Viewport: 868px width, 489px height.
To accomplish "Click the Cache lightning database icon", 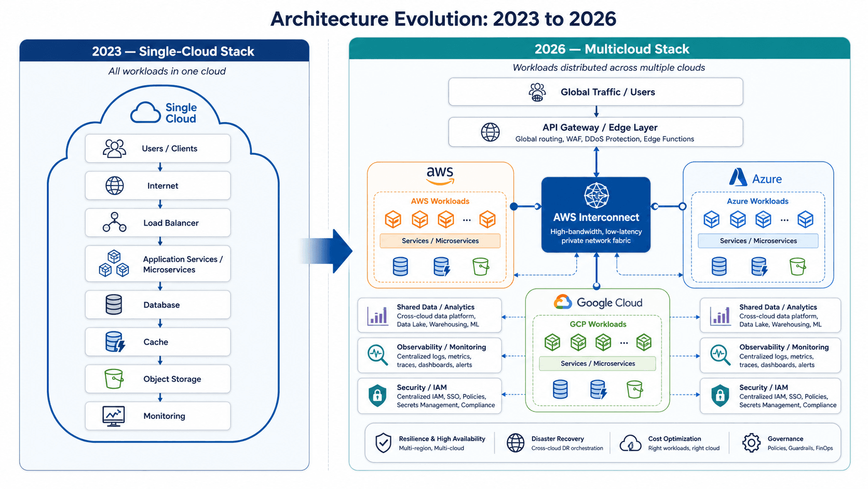I will click(x=115, y=342).
